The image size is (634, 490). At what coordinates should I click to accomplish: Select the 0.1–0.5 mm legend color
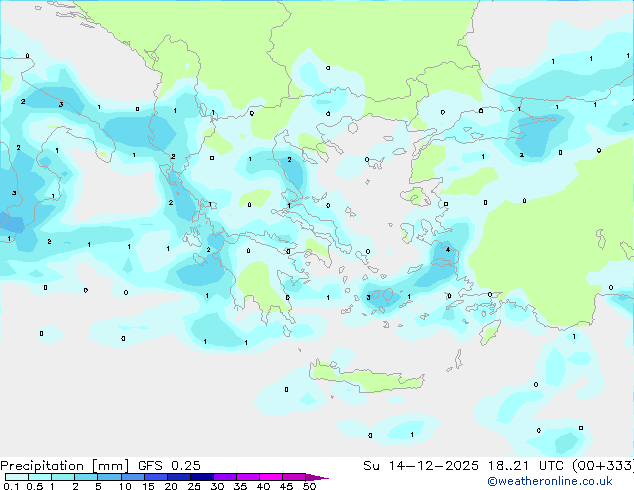click(17, 477)
